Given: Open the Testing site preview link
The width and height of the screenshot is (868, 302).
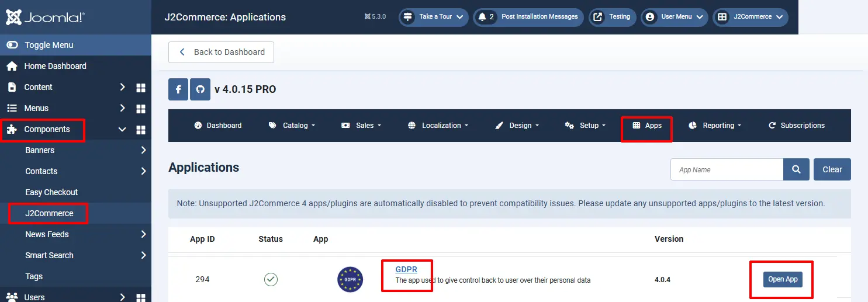Looking at the screenshot, I should 613,17.
